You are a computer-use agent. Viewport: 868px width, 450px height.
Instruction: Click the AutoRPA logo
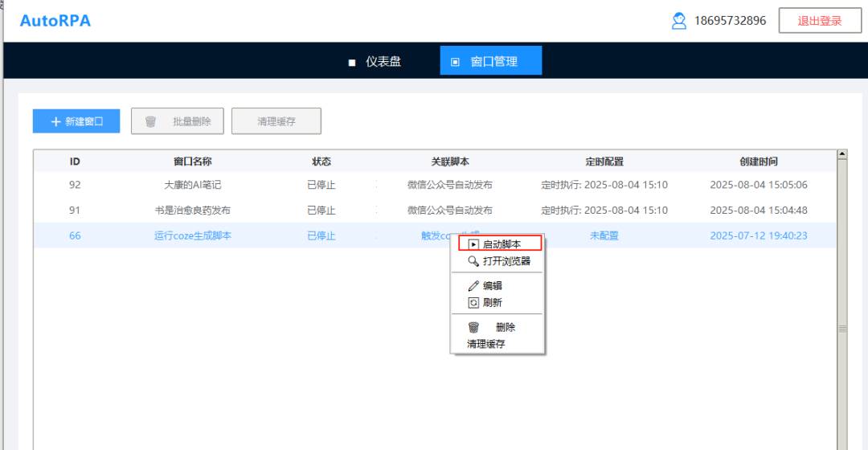coord(55,20)
